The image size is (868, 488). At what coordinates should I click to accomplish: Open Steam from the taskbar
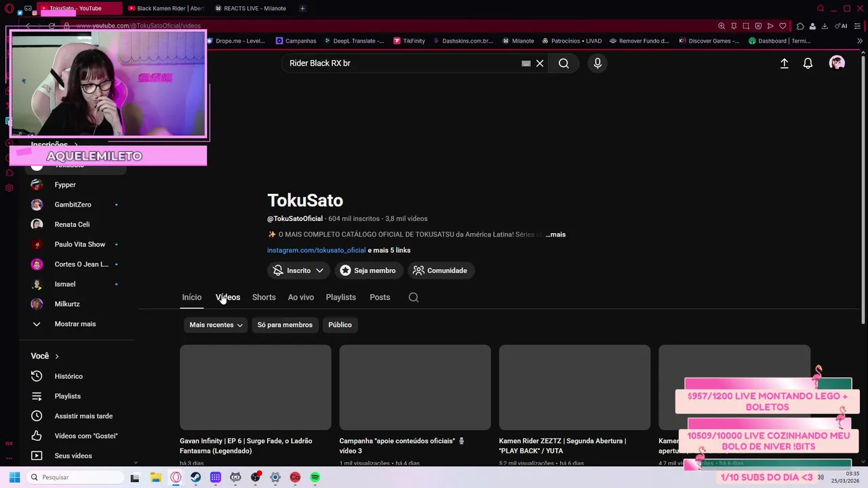[195, 477]
